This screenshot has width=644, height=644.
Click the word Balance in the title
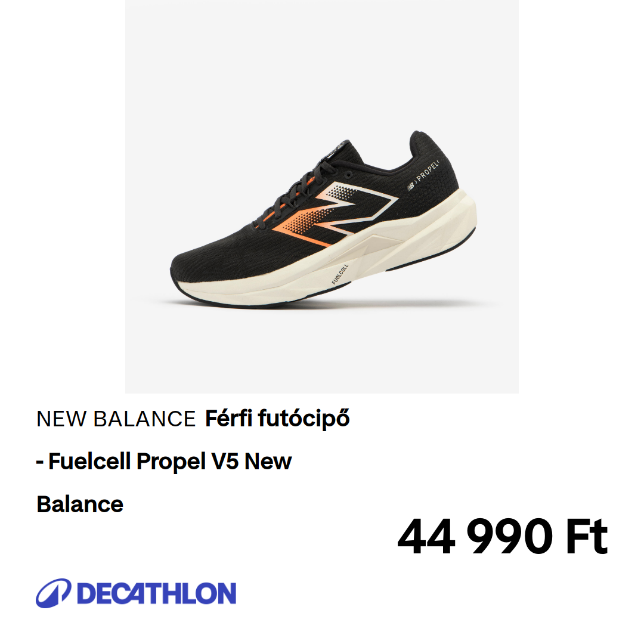[x=80, y=504]
